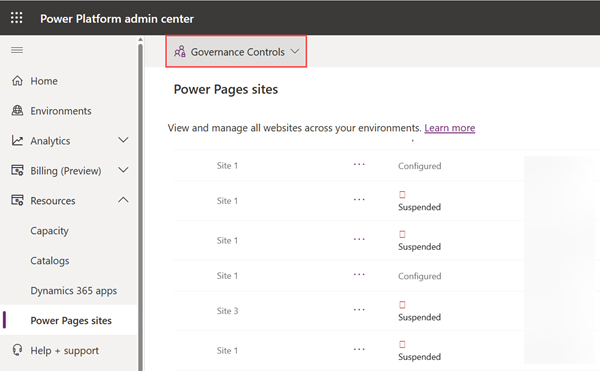Click the red suspended icon for Site 3
The width and height of the screenshot is (600, 371).
402,305
